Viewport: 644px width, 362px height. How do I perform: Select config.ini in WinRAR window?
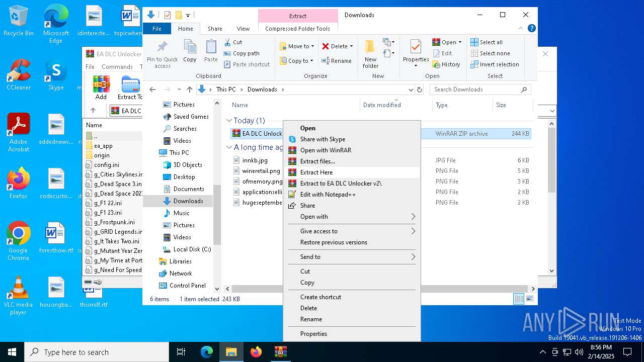(107, 165)
